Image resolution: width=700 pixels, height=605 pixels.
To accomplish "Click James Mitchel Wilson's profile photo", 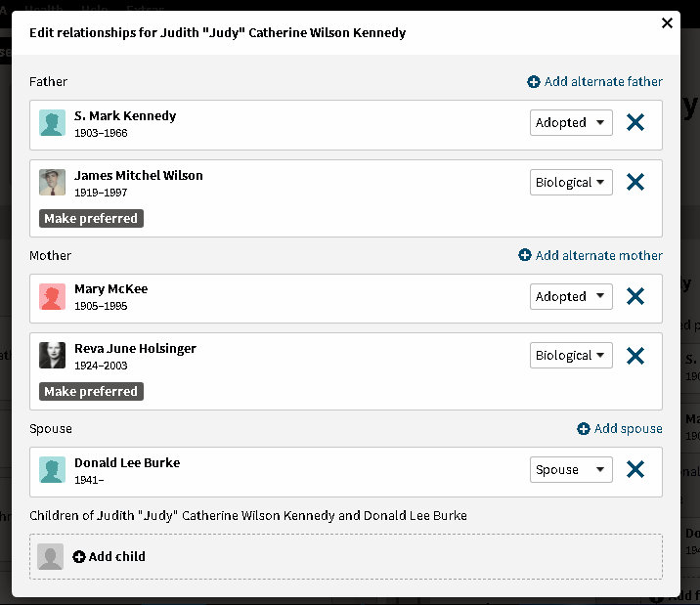I will tap(52, 183).
